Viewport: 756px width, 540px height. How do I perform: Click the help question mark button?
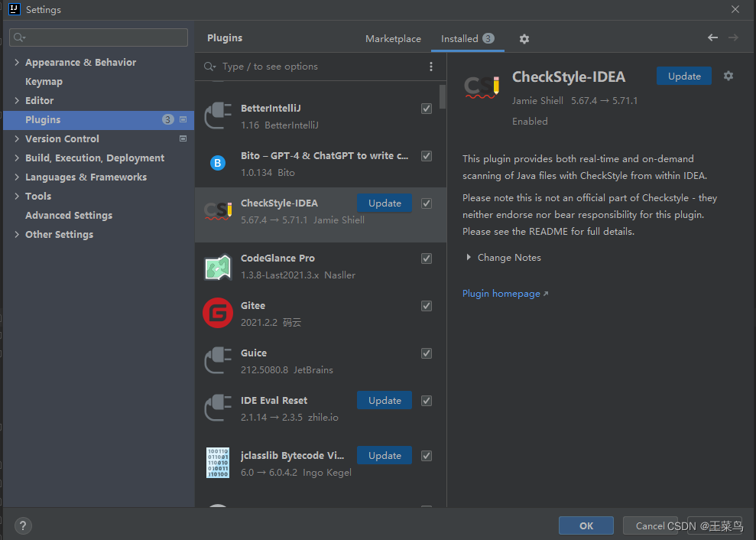tap(23, 525)
